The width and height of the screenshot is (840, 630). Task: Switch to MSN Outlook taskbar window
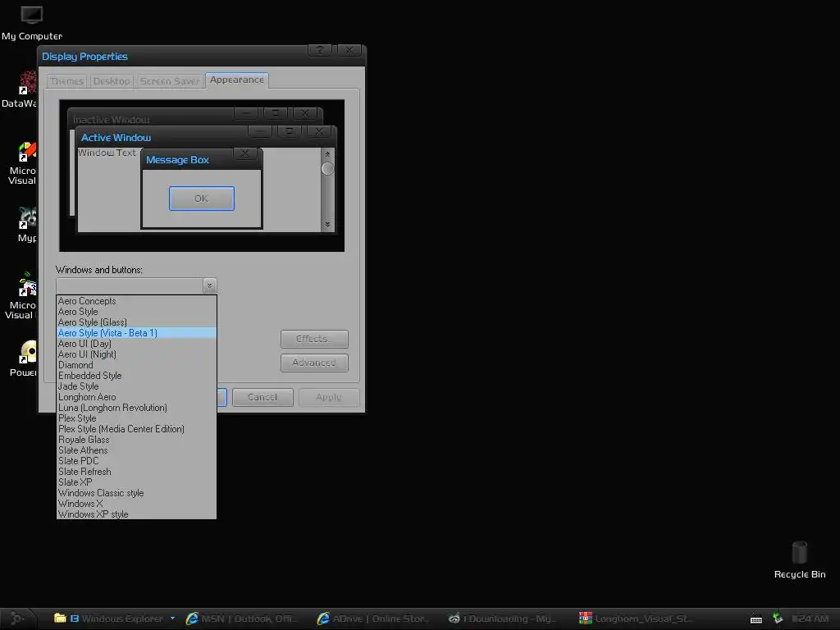pyautogui.click(x=241, y=619)
